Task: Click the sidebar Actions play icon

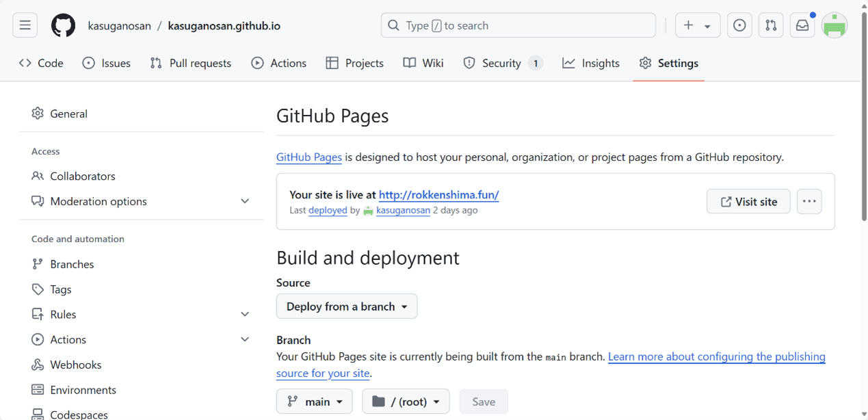Action: 38,339
